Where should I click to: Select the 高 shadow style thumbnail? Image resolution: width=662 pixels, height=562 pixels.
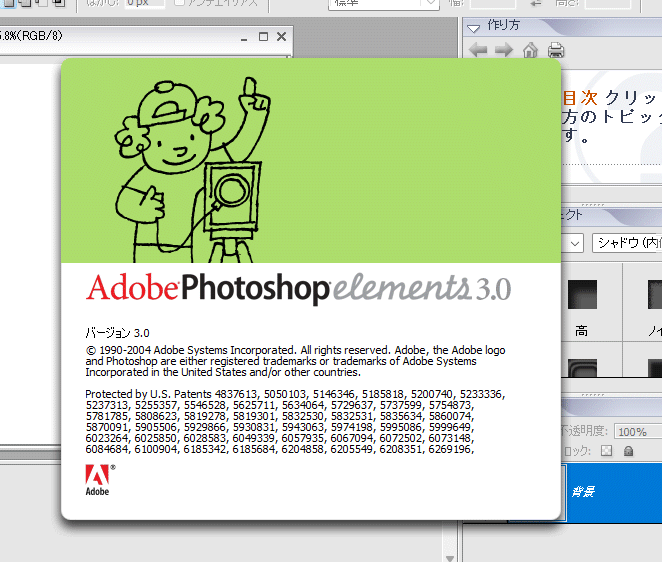582,294
